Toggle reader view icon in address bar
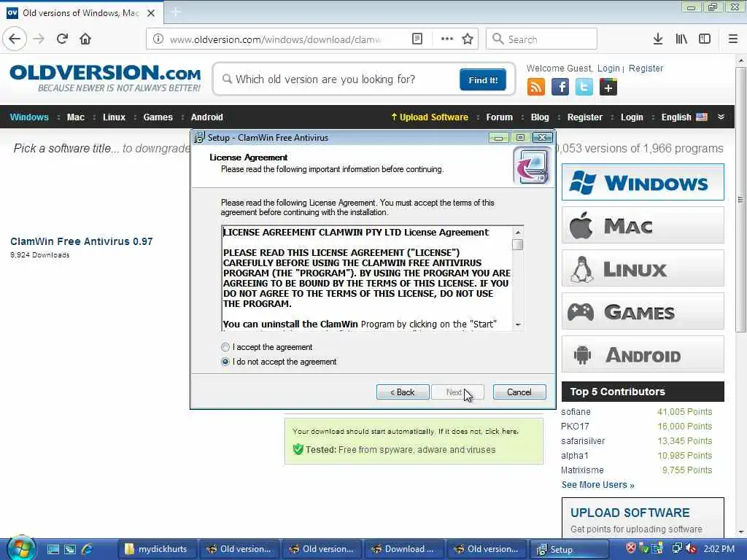Screen dimensions: 747x560 click(417, 39)
